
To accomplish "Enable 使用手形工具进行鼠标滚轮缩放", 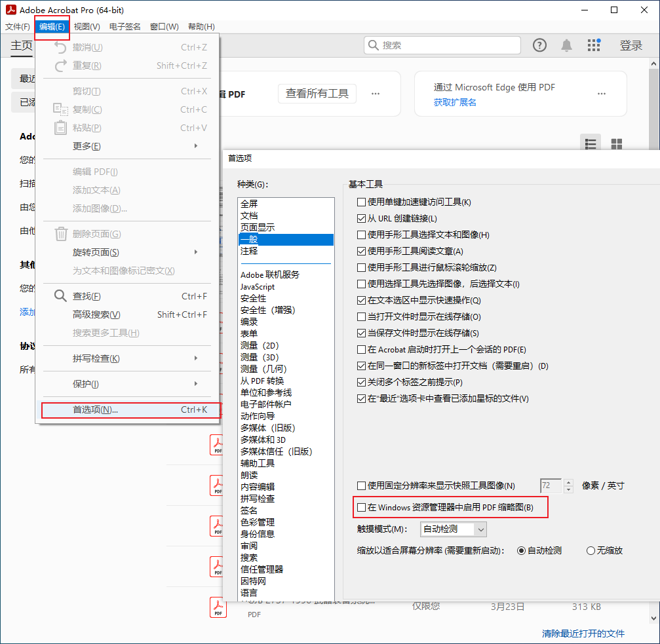I will click(x=360, y=268).
